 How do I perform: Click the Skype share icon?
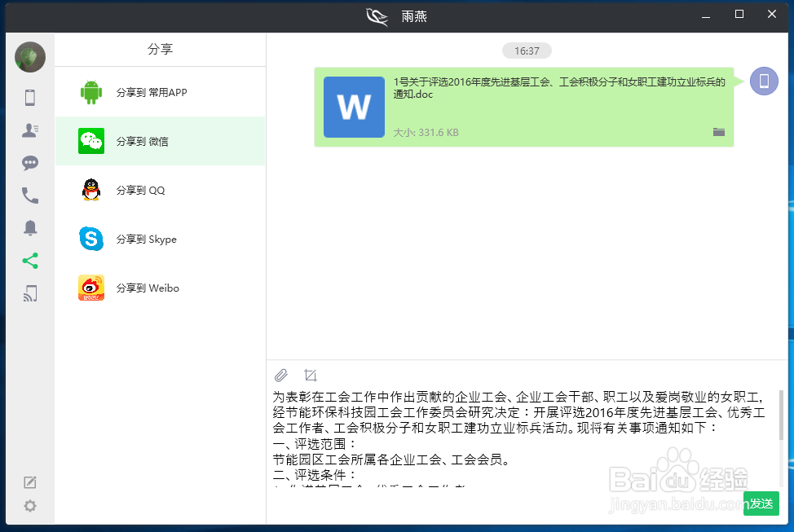coord(90,238)
